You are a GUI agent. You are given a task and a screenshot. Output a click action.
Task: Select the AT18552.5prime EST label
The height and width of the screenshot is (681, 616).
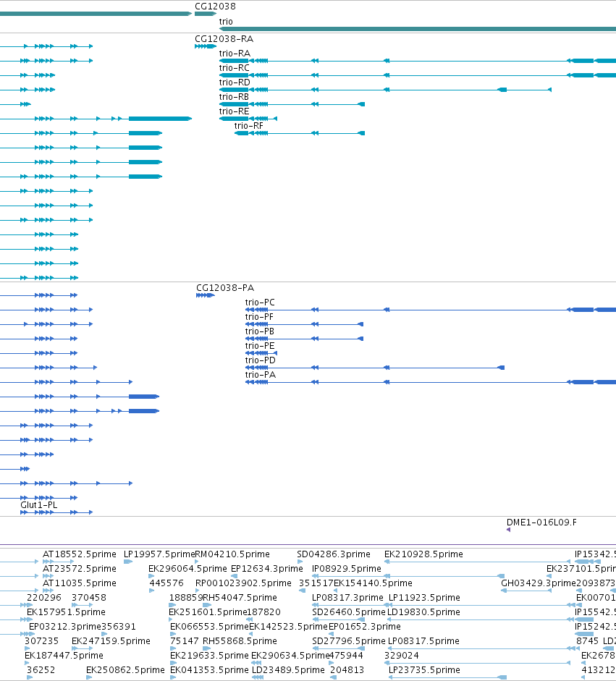tap(80, 554)
